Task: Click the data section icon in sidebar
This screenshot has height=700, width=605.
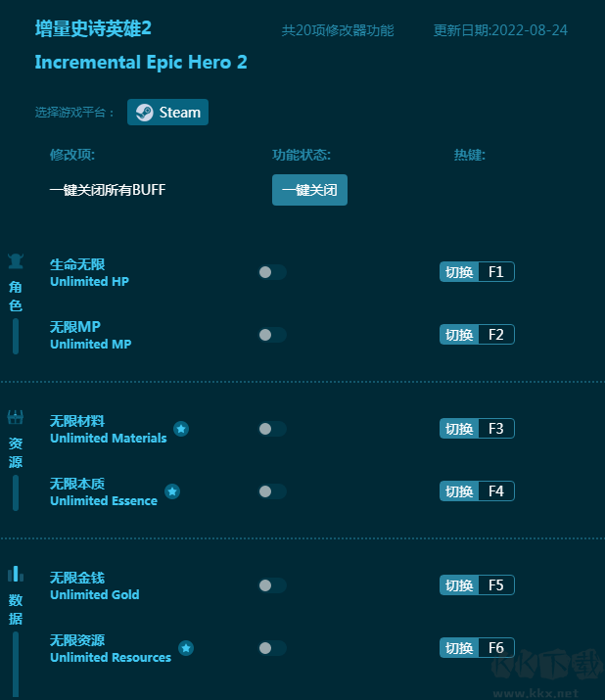Action: point(16,575)
